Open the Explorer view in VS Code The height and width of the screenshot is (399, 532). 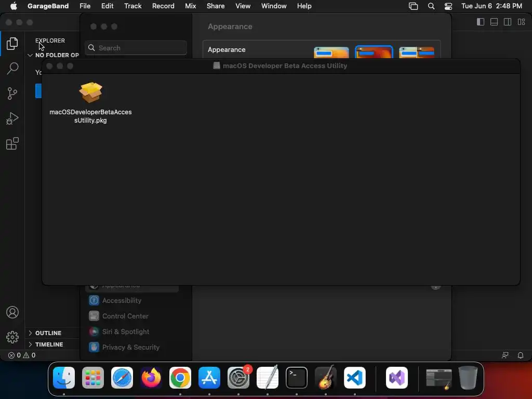coord(12,44)
